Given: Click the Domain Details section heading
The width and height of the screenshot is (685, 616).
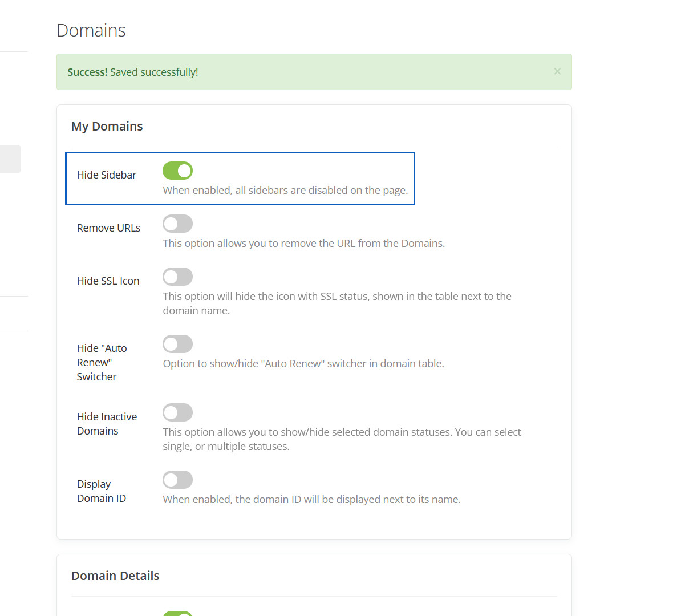Looking at the screenshot, I should click(x=115, y=576).
